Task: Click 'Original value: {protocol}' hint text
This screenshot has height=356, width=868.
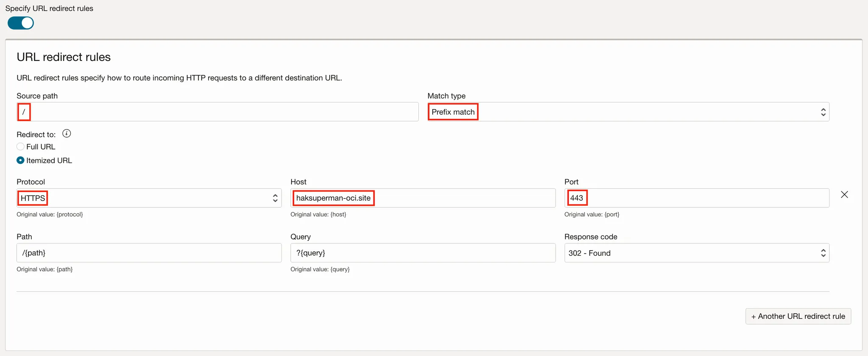Action: point(50,215)
